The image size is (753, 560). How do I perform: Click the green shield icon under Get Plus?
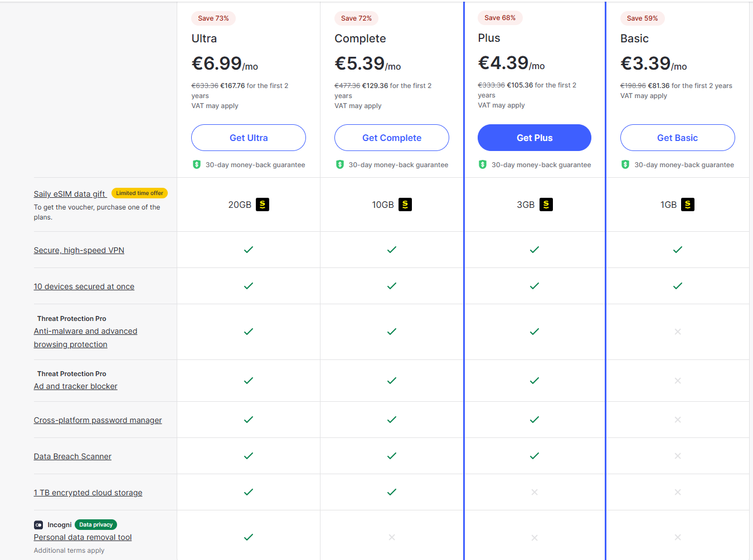click(x=483, y=164)
